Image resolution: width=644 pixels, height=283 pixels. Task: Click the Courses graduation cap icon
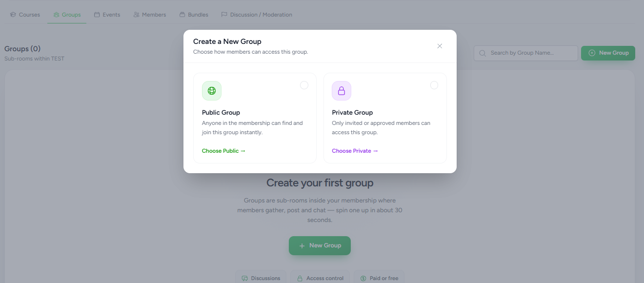[13, 15]
